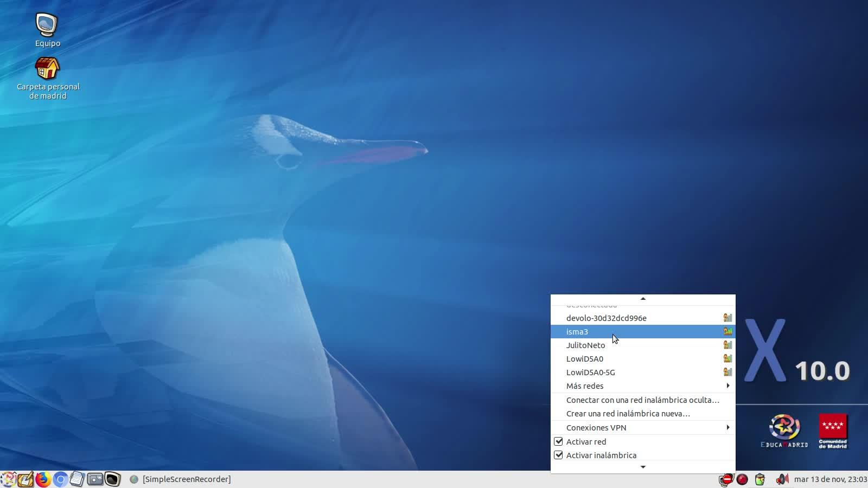Click Crear una red inalámbrica nueva
The height and width of the screenshot is (488, 868).
[628, 414]
